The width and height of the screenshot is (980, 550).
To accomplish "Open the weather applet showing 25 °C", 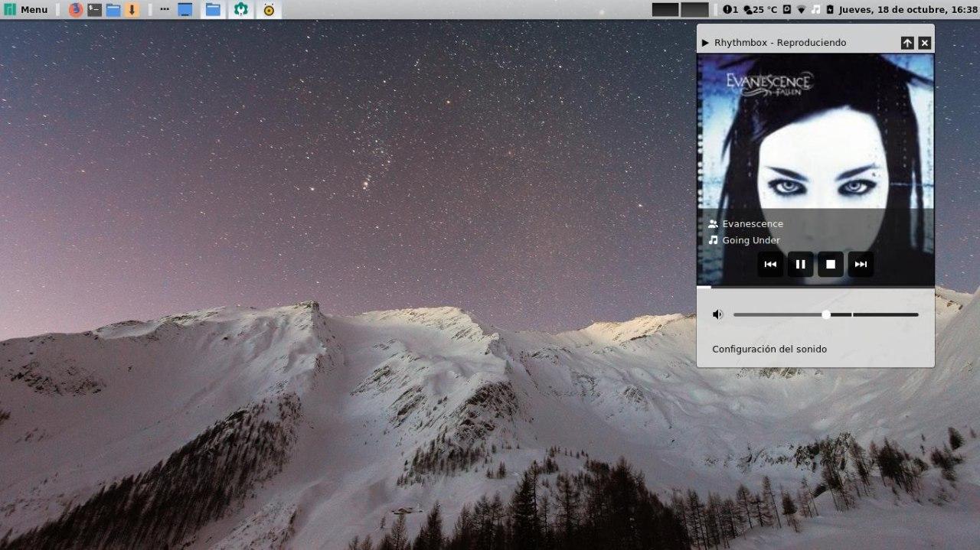I will click(760, 10).
